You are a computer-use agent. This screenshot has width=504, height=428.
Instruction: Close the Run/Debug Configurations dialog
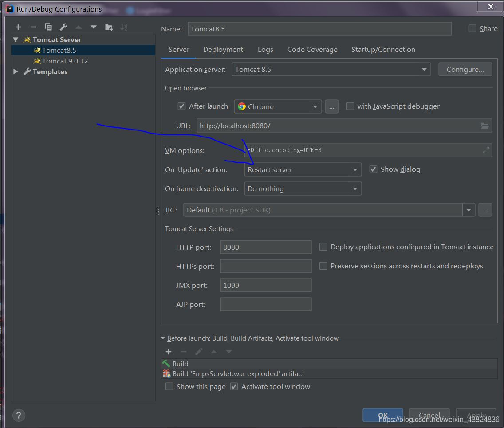click(x=491, y=6)
